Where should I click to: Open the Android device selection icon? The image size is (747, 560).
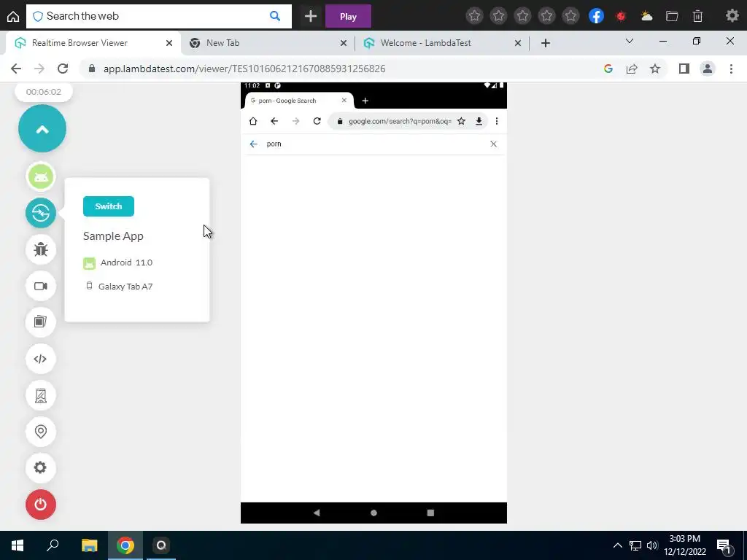pos(41,176)
